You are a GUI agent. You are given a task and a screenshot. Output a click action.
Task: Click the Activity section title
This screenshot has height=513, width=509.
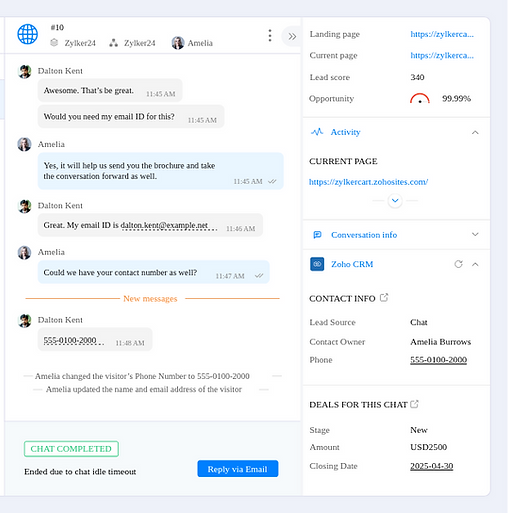click(345, 132)
